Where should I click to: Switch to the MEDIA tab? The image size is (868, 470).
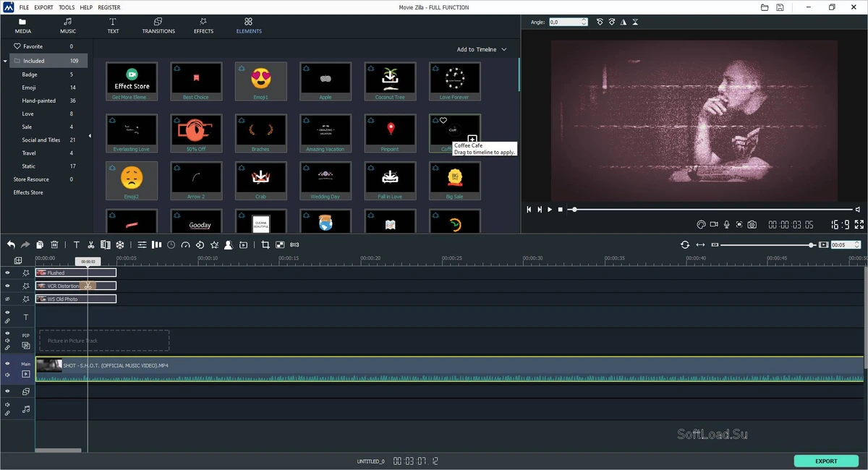(22, 26)
